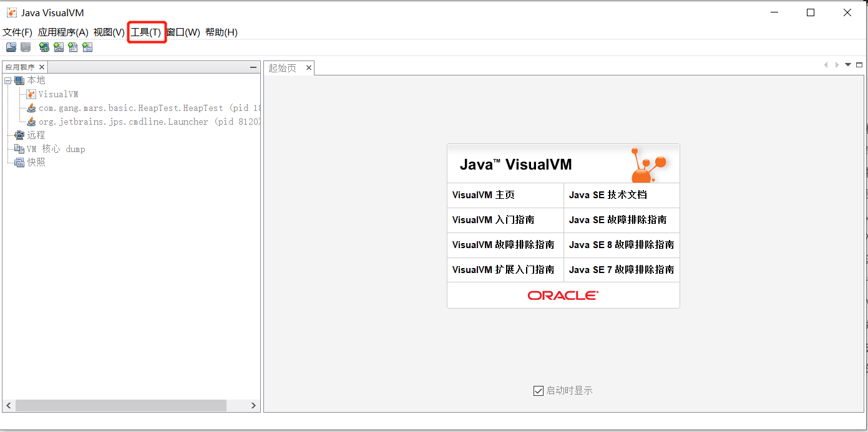The image size is (868, 432).
Task: Select the org.jetbrains.jps.cmdline.Launcher process
Action: click(x=149, y=122)
